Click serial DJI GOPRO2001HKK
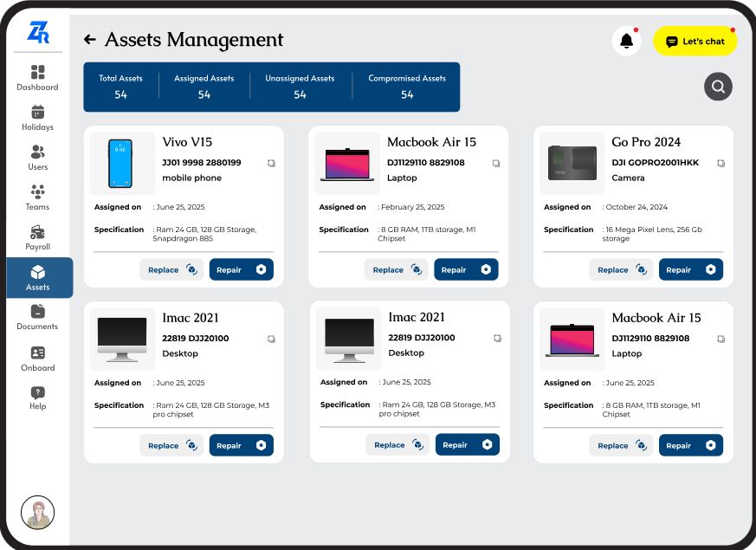This screenshot has width=756, height=550. [x=656, y=163]
